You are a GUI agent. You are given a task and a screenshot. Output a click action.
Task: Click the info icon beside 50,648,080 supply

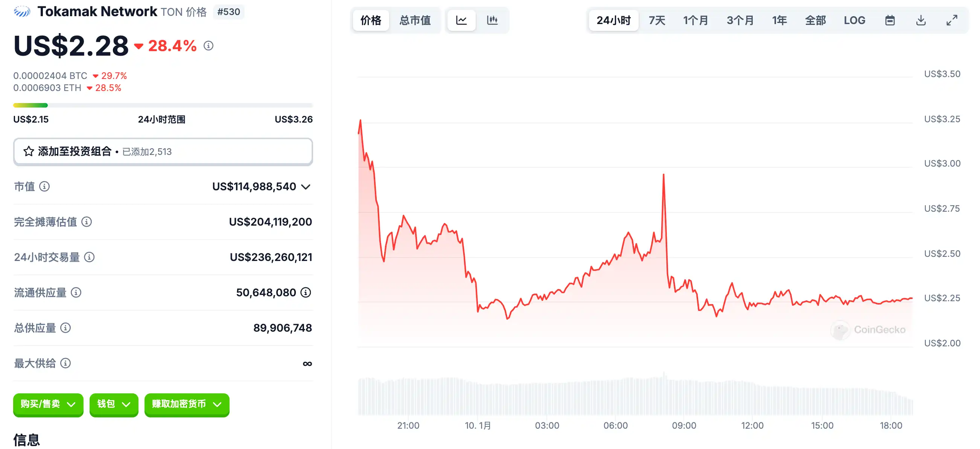tap(306, 292)
